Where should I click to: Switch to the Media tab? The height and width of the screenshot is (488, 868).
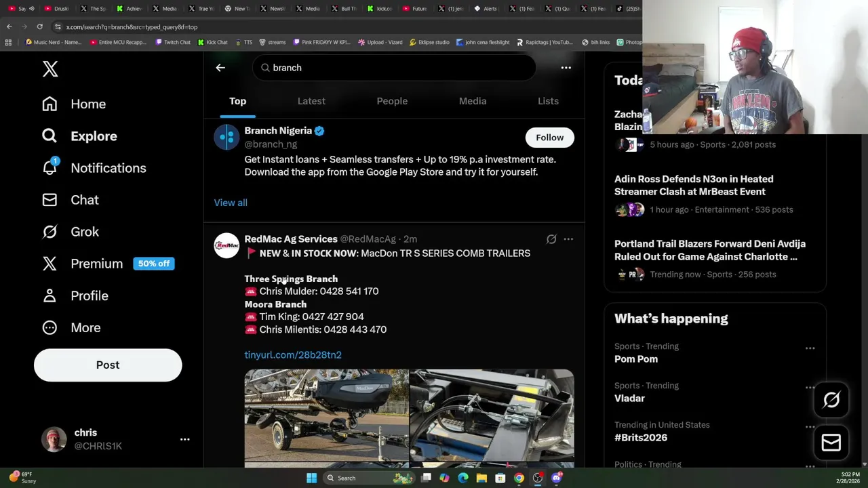[x=473, y=101]
